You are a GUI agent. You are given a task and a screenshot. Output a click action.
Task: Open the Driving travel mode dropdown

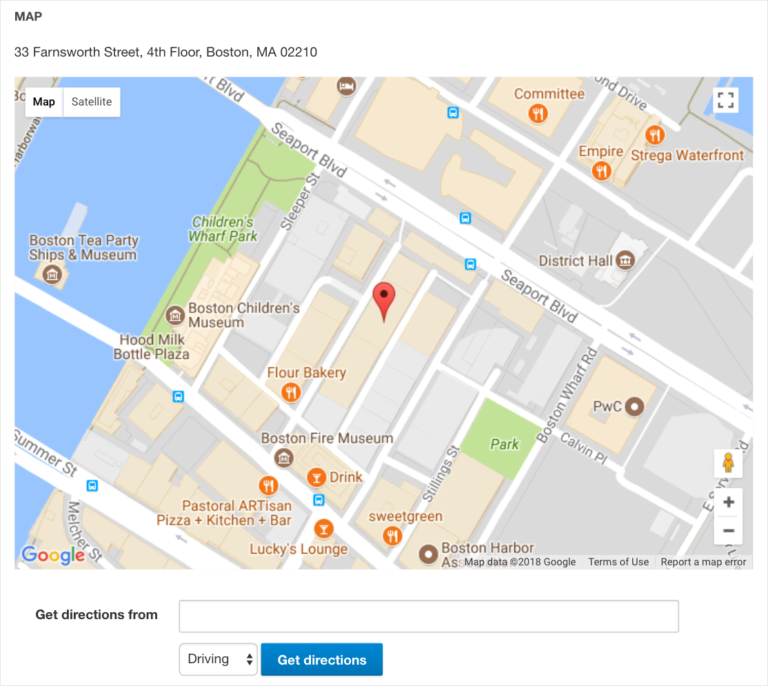pos(218,659)
